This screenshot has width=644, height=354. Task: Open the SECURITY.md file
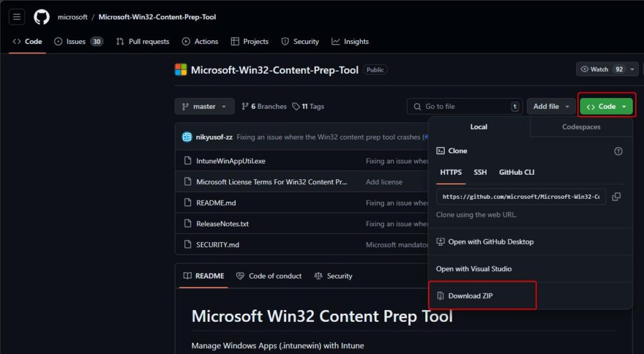pos(218,245)
